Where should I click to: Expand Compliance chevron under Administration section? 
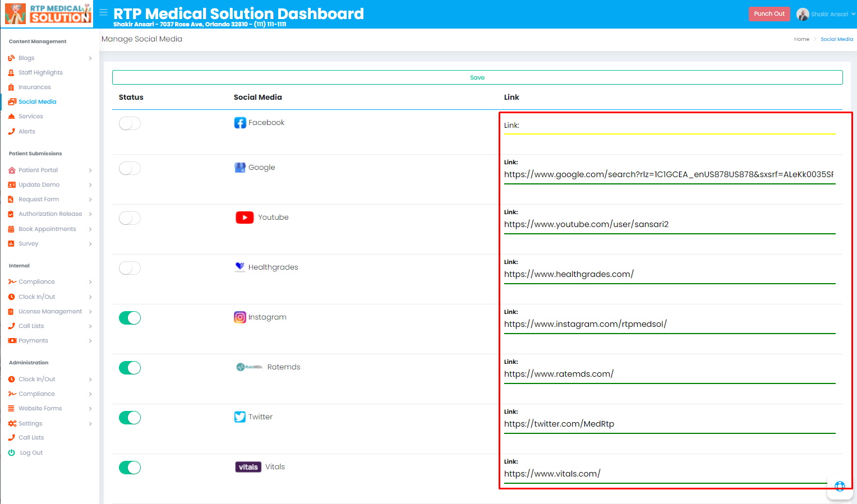coord(90,394)
